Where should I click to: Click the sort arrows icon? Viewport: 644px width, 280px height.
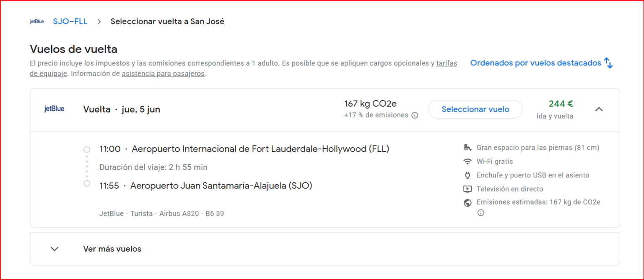tap(608, 63)
